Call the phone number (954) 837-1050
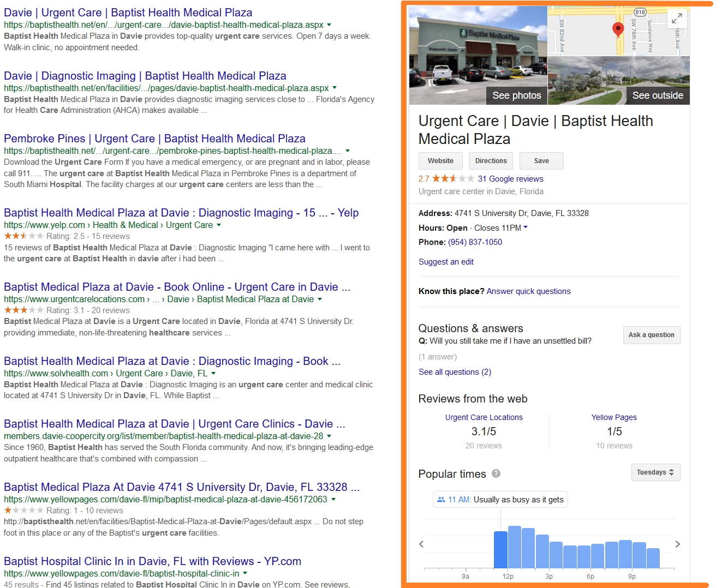This screenshot has width=716, height=588. pos(475,242)
